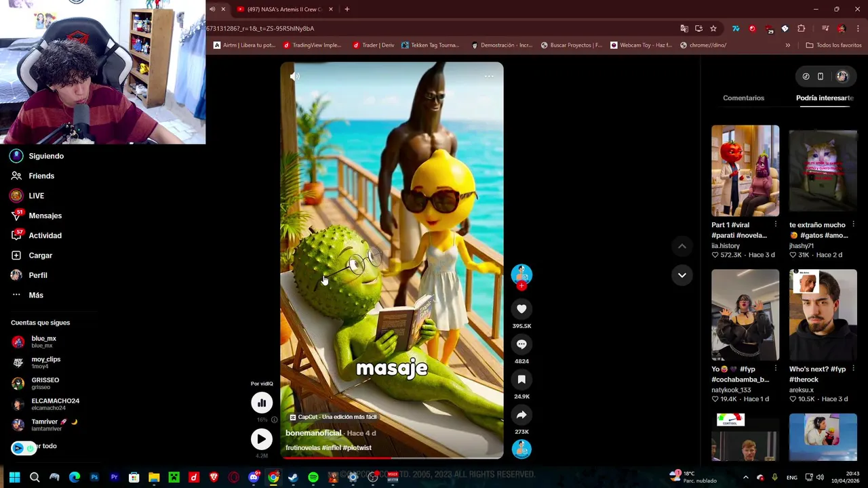Screen dimensions: 868x488
Task: Show more bookmarks double-chevron
Action: [x=787, y=45]
